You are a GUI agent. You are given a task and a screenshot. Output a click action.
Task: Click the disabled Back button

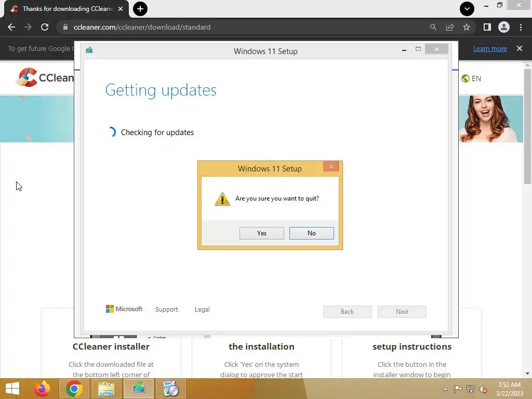[x=348, y=312]
